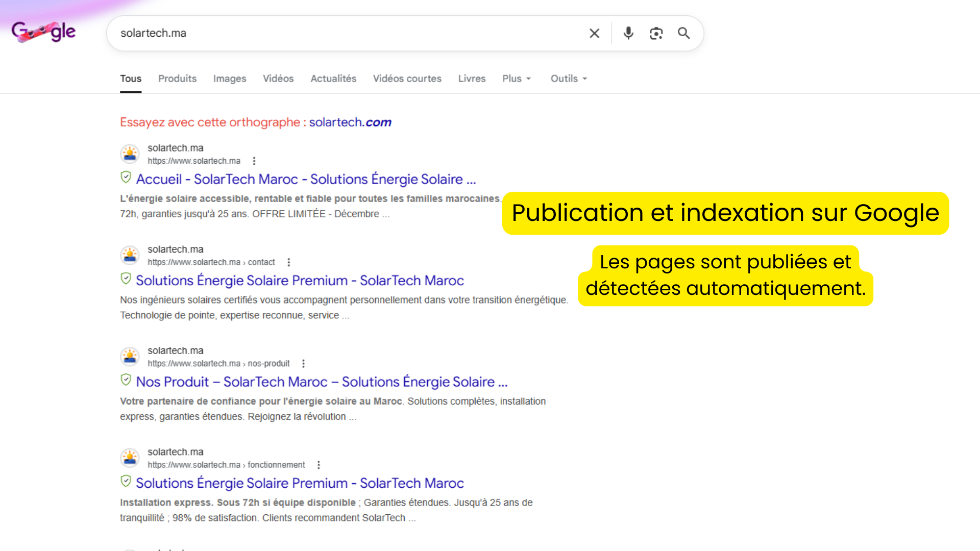
Task: Switch to the Vidéos tab
Action: [278, 79]
